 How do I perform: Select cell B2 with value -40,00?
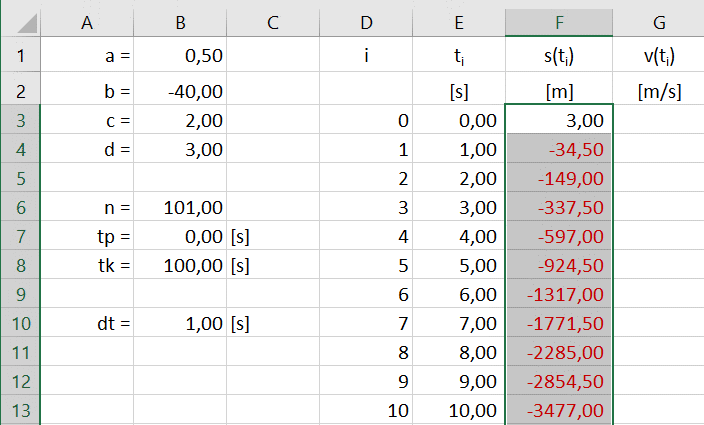click(x=180, y=91)
